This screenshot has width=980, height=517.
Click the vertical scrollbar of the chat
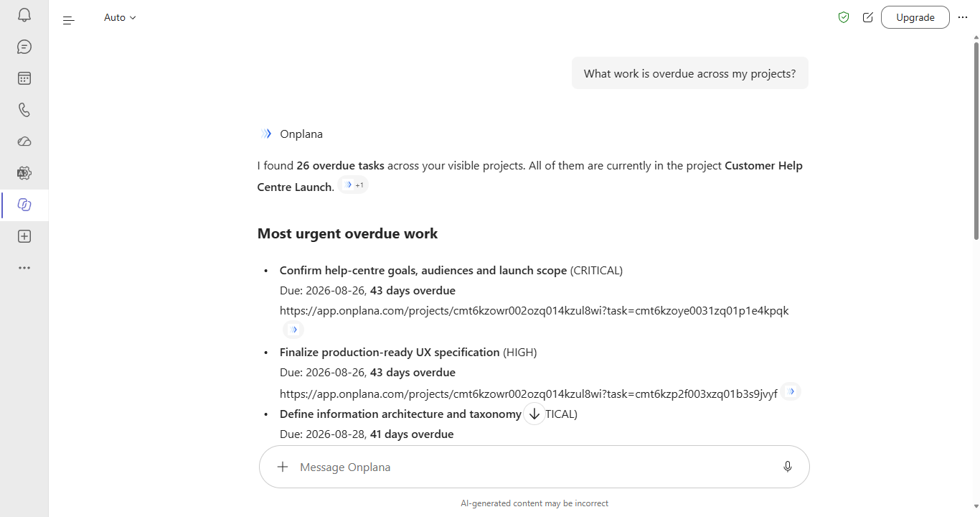pos(976,140)
